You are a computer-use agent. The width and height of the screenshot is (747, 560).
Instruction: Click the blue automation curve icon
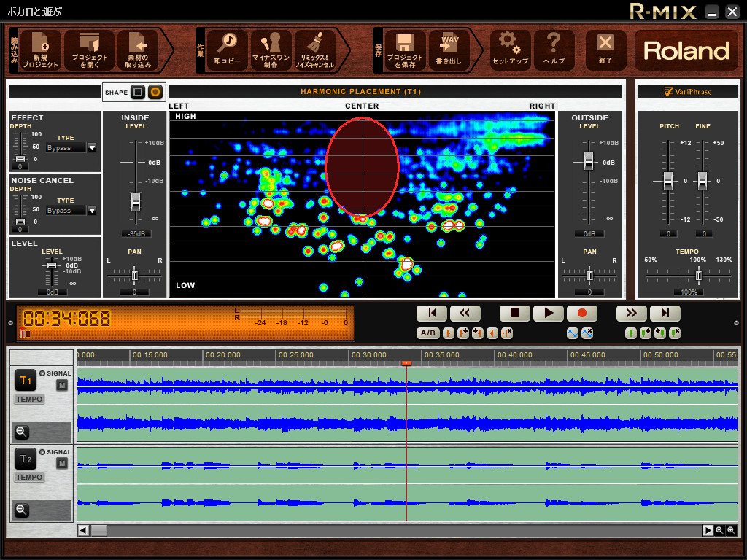573,332
